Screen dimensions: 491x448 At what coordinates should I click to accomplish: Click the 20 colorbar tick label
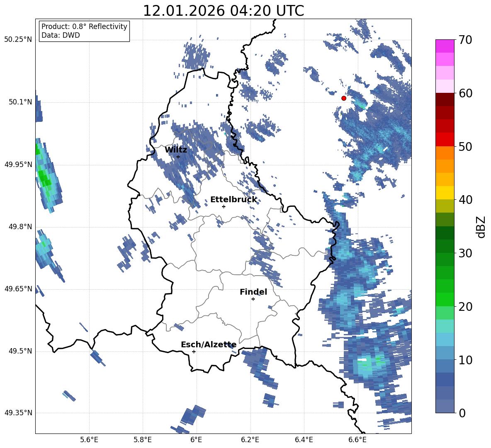click(465, 306)
